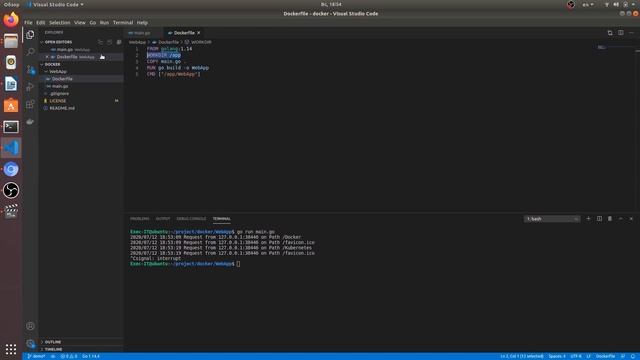Viewport: 640px width, 360px height.
Task: Show Applications grid in the dock
Action: point(11,349)
